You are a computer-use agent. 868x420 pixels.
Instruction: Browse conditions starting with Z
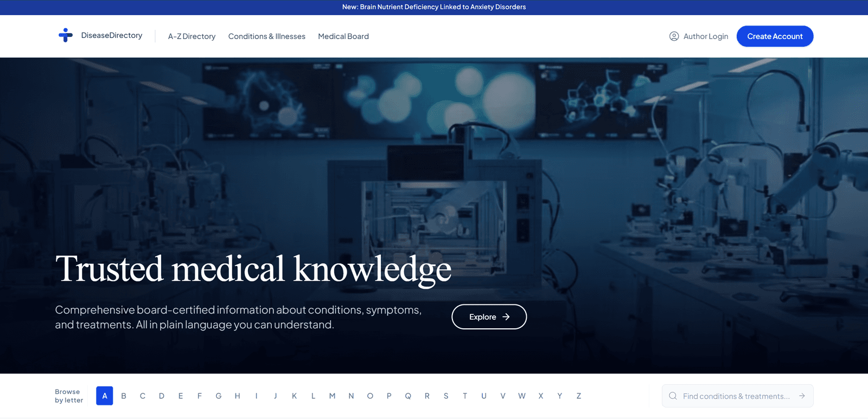tap(579, 396)
